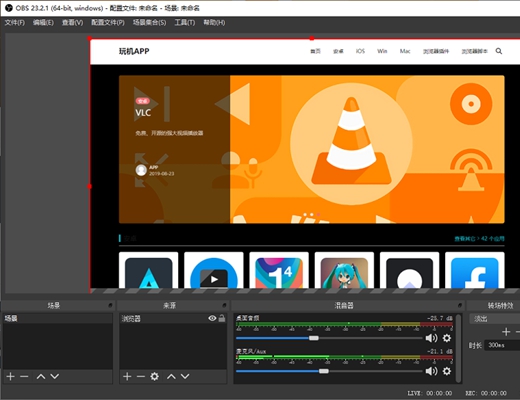Add a new source with the plus icon

click(x=127, y=377)
